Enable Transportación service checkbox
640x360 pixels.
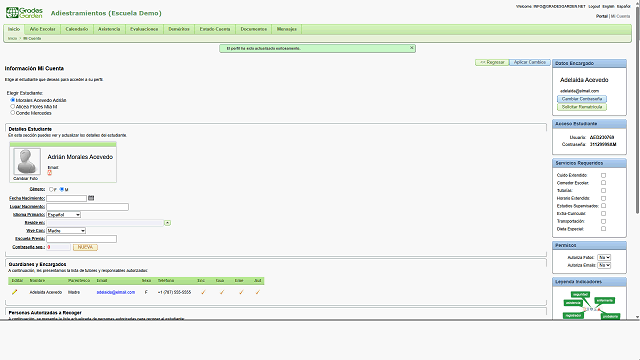pos(603,221)
